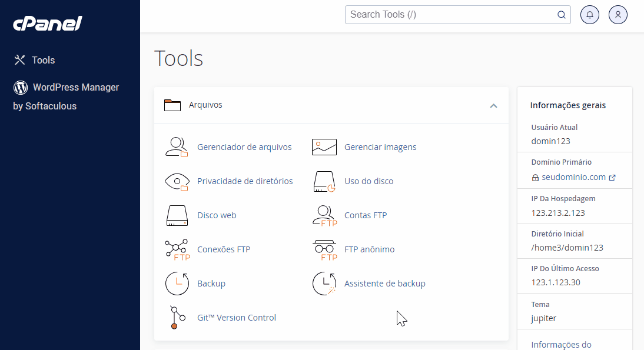Click the search magnifier in Search Tools
Viewport: 644px width, 350px height.
click(x=561, y=14)
